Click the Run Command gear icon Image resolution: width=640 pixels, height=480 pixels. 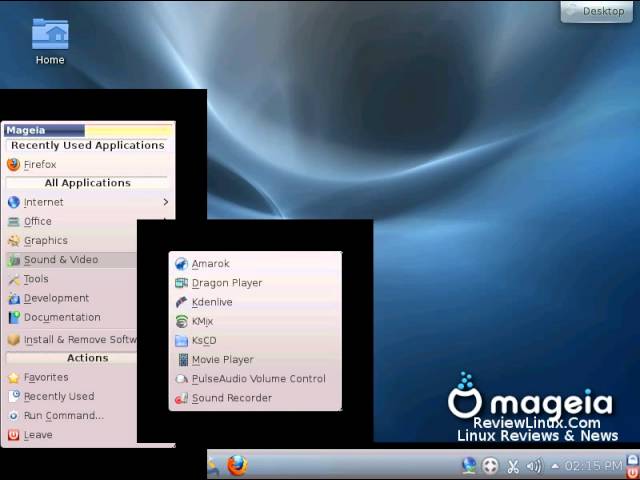(x=13, y=416)
